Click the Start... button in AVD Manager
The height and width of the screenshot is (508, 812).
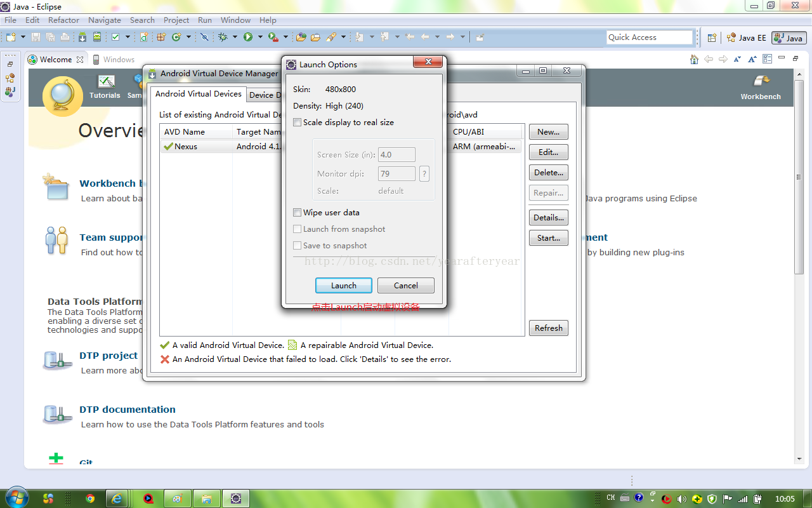pyautogui.click(x=549, y=238)
